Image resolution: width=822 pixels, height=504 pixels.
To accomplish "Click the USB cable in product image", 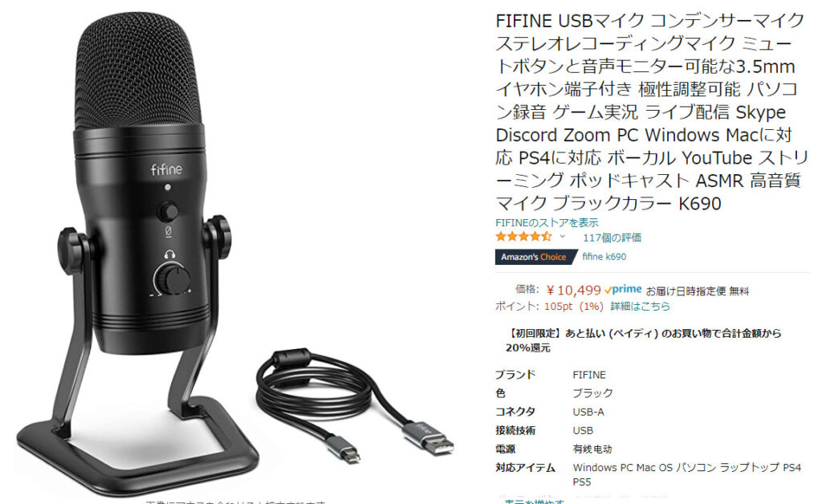I will click(x=355, y=405).
